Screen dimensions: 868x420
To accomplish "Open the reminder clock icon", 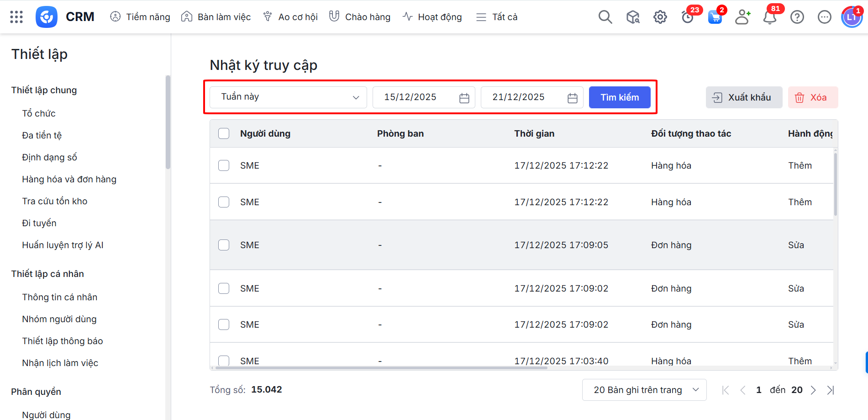I will click(687, 17).
